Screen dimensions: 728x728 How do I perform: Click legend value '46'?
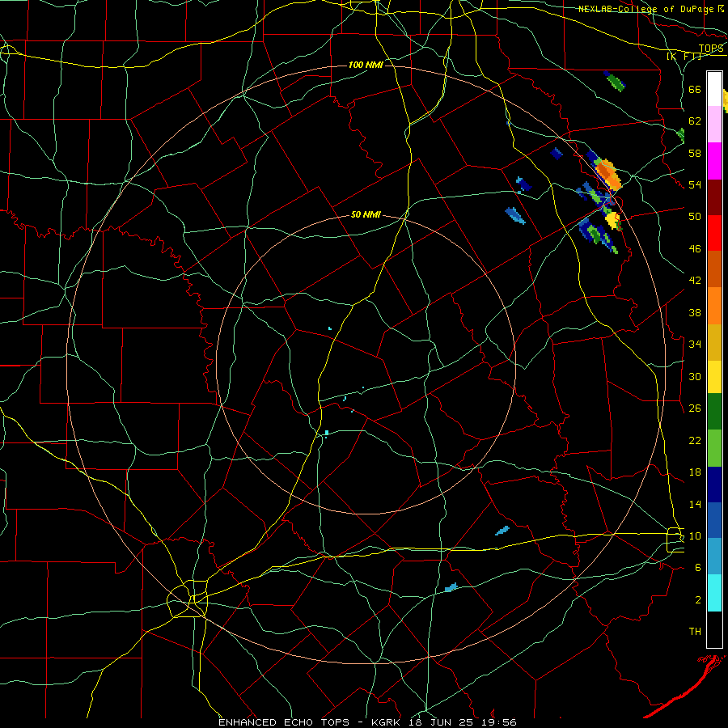click(695, 248)
